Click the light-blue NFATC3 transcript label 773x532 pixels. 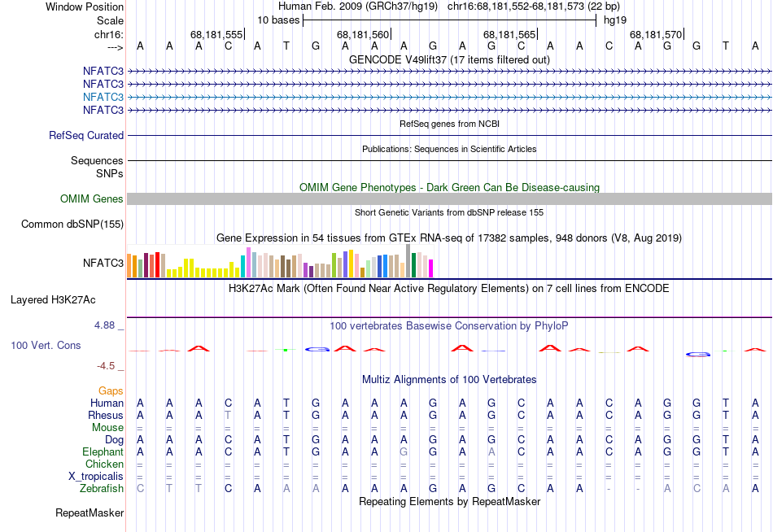103,97
